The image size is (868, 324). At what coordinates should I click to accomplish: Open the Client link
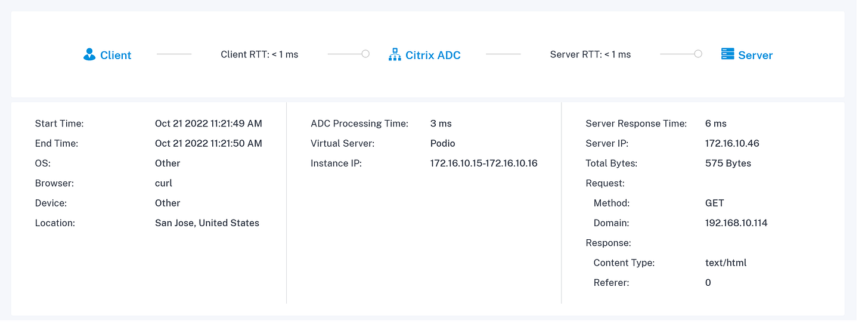116,55
